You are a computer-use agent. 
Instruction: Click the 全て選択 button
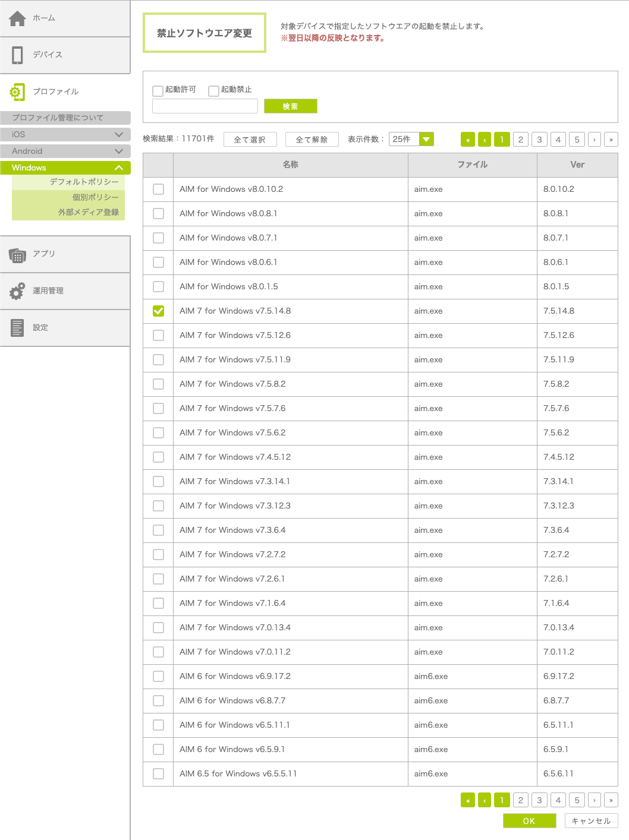click(x=250, y=140)
